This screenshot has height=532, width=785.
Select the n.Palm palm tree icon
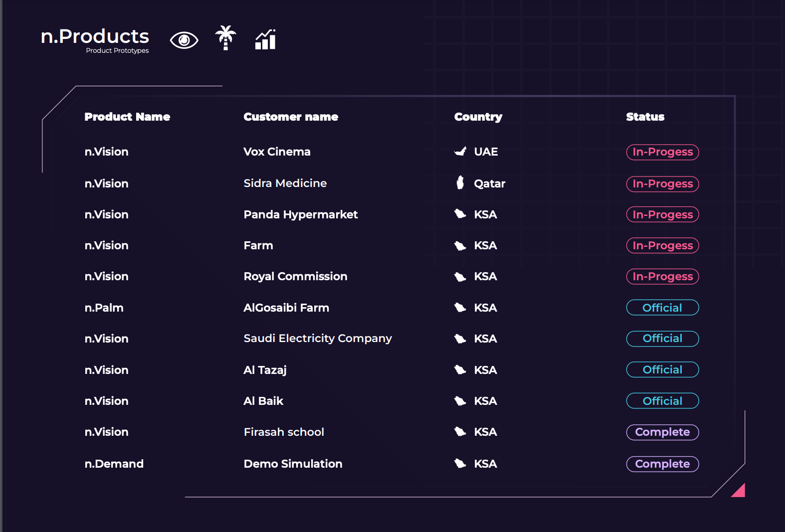(225, 38)
